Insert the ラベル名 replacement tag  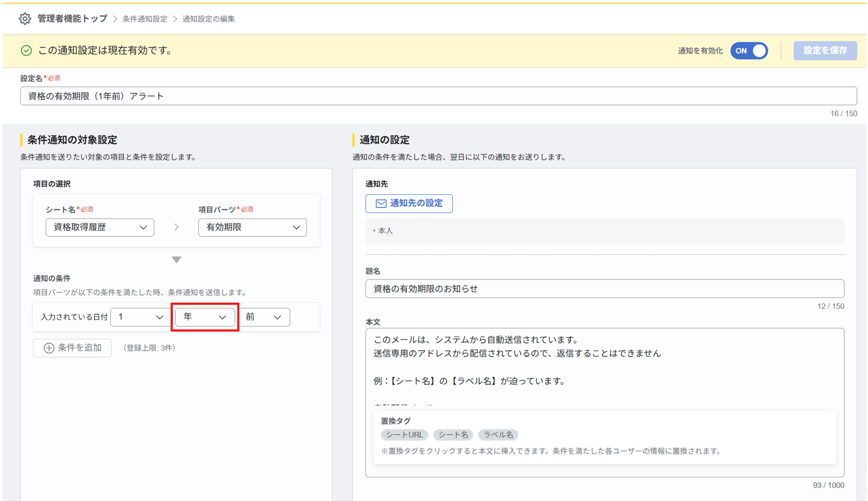tap(498, 435)
